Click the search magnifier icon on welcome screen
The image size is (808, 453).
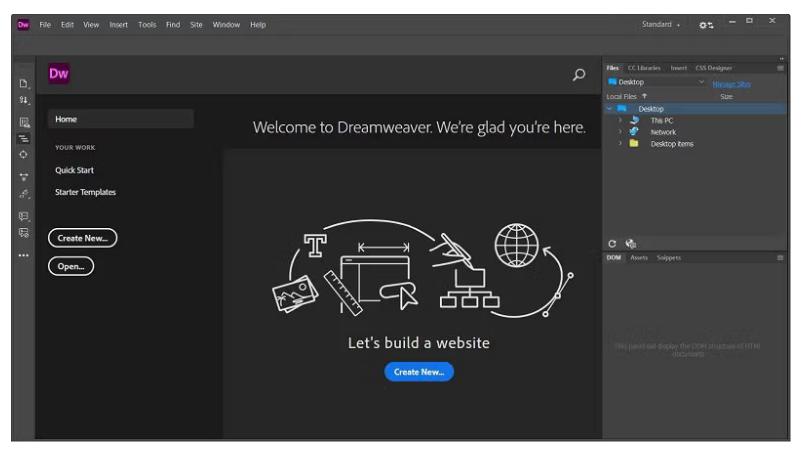point(578,74)
